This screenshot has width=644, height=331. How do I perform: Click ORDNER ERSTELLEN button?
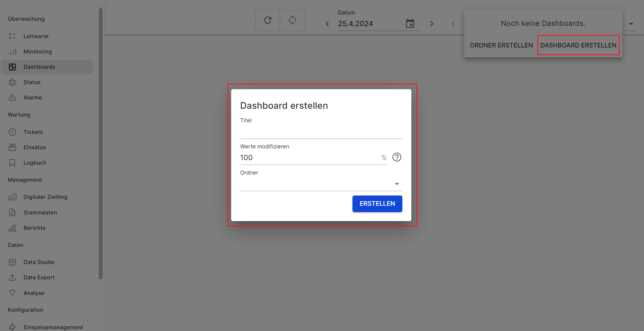(x=501, y=45)
